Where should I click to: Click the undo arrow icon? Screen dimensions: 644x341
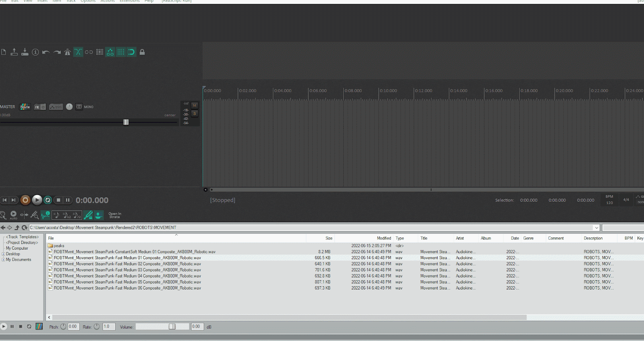[x=46, y=52]
